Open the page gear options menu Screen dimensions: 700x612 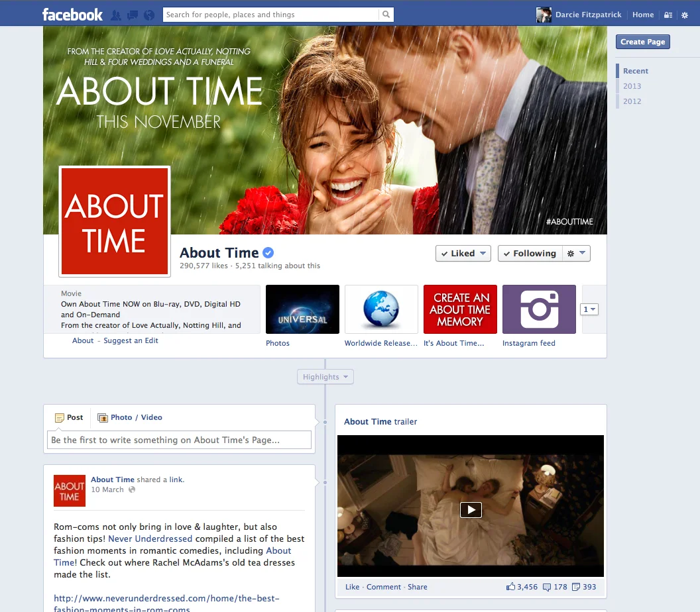coord(576,254)
